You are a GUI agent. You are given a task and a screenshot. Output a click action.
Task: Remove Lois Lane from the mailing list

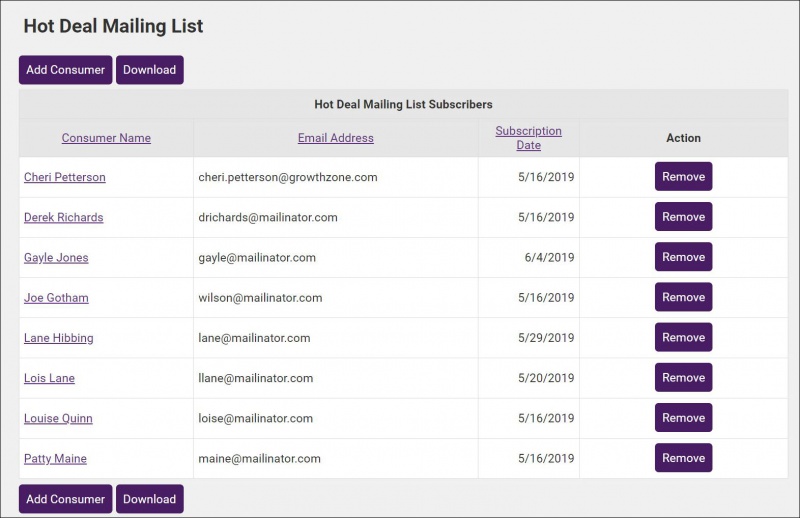pos(683,378)
